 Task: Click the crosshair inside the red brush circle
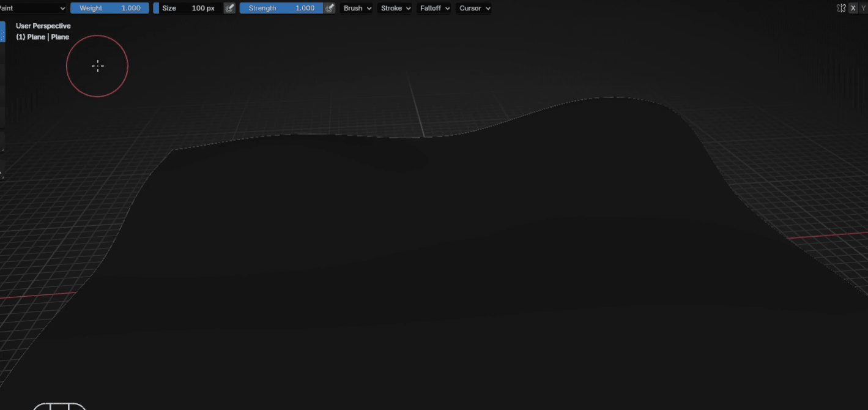click(x=97, y=66)
